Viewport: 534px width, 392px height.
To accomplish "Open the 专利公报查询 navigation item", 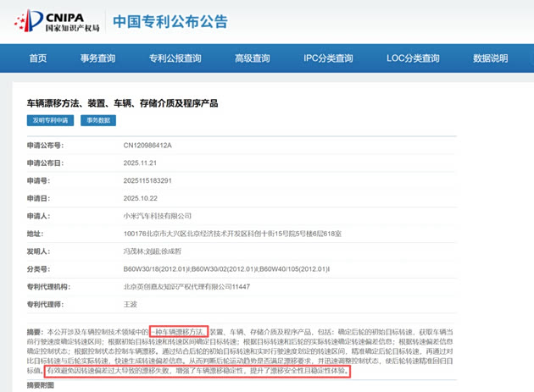I will click(175, 58).
